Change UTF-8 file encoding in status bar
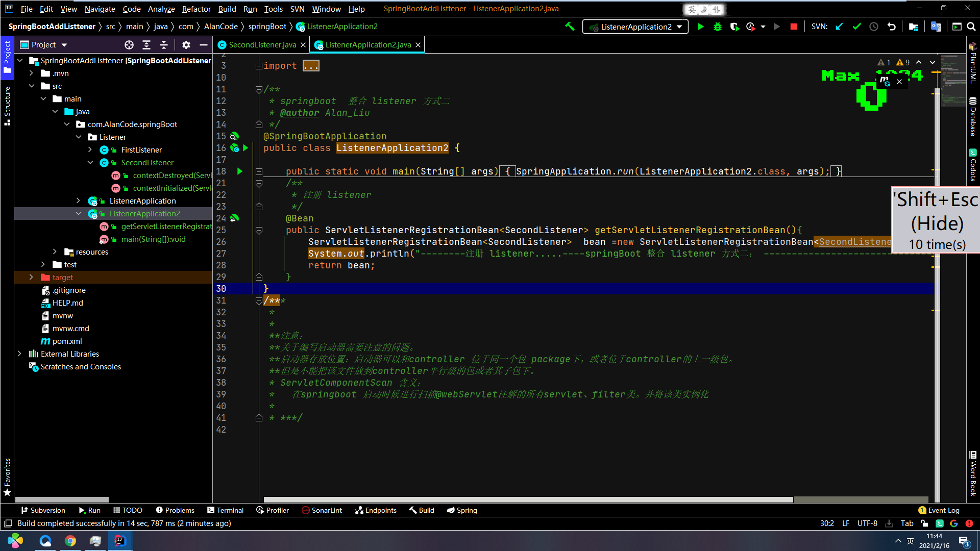The width and height of the screenshot is (980, 551). 867,523
